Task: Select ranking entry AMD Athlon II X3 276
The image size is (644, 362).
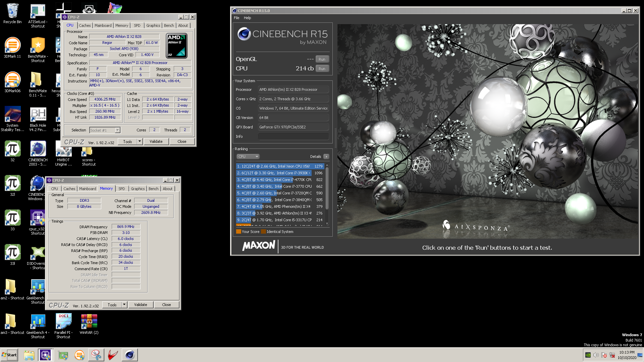Action: (280, 213)
